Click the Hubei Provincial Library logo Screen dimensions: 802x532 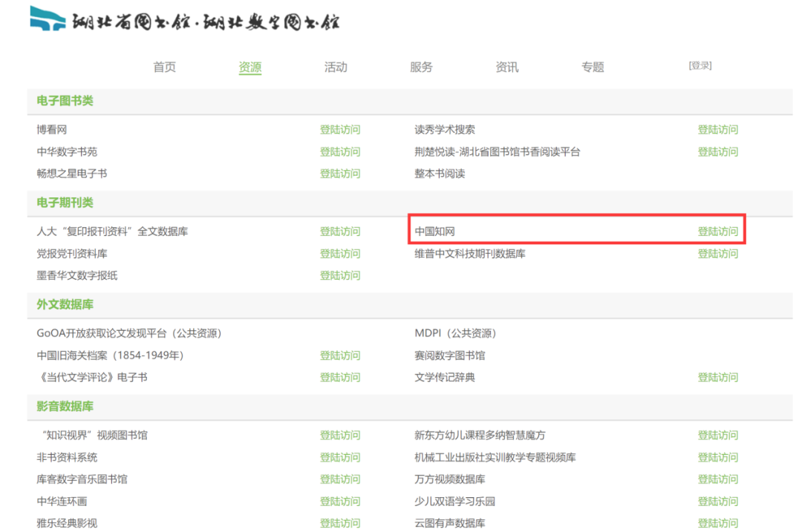[185, 19]
